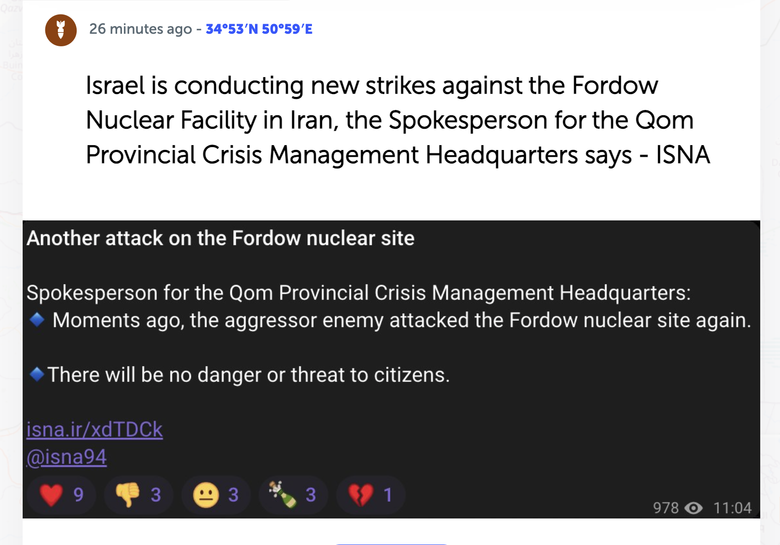780x545 pixels.
Task: Click the heart reaction count 9
Action: 78,495
